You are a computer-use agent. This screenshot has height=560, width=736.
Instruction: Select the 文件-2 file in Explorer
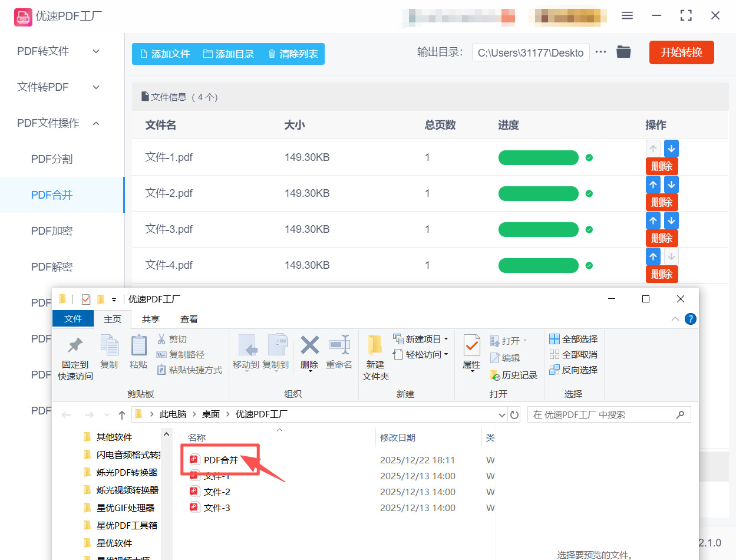click(x=216, y=492)
